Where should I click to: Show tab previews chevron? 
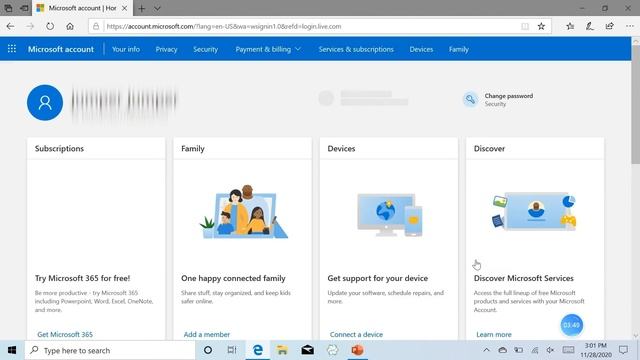click(157, 8)
